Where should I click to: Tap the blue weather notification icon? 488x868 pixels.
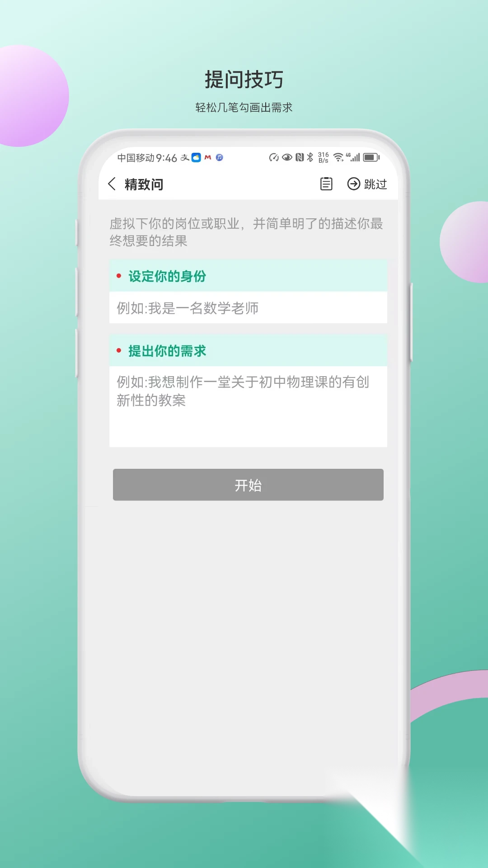[196, 157]
